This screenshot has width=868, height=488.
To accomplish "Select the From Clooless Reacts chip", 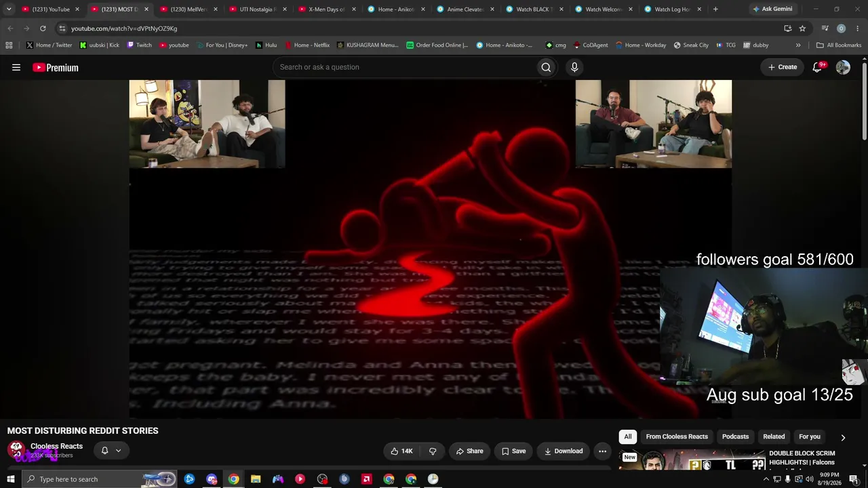I will [x=677, y=436].
